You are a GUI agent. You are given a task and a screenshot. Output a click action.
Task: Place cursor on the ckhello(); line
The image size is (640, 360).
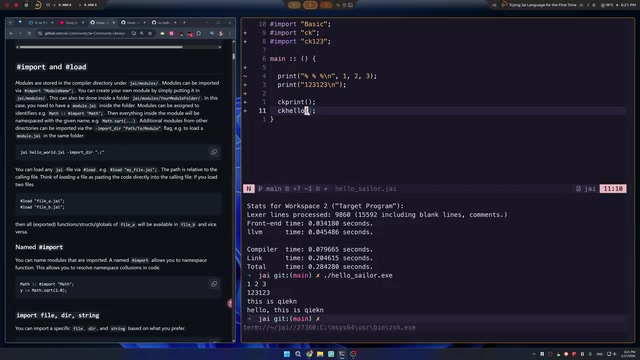click(297, 111)
